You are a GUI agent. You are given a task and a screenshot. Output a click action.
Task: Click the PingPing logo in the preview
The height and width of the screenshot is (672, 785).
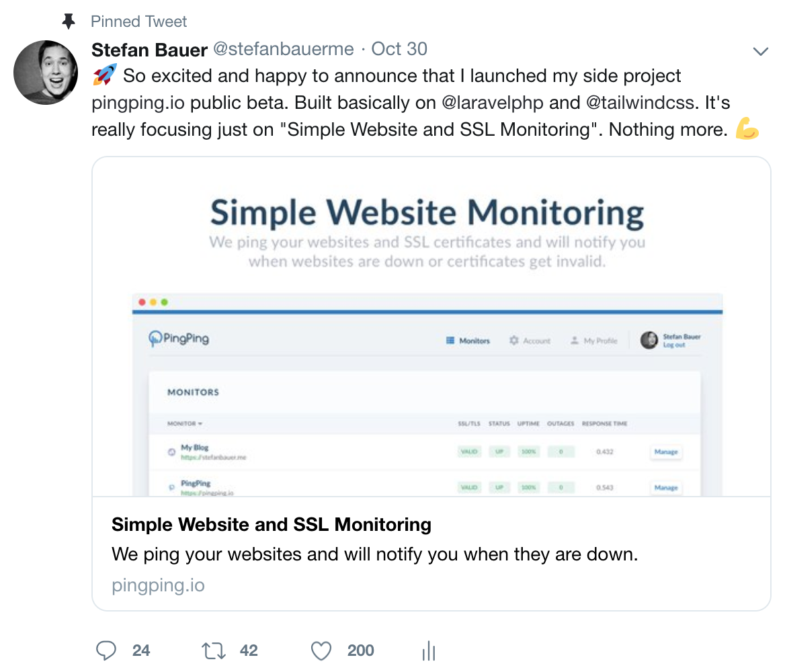(179, 339)
